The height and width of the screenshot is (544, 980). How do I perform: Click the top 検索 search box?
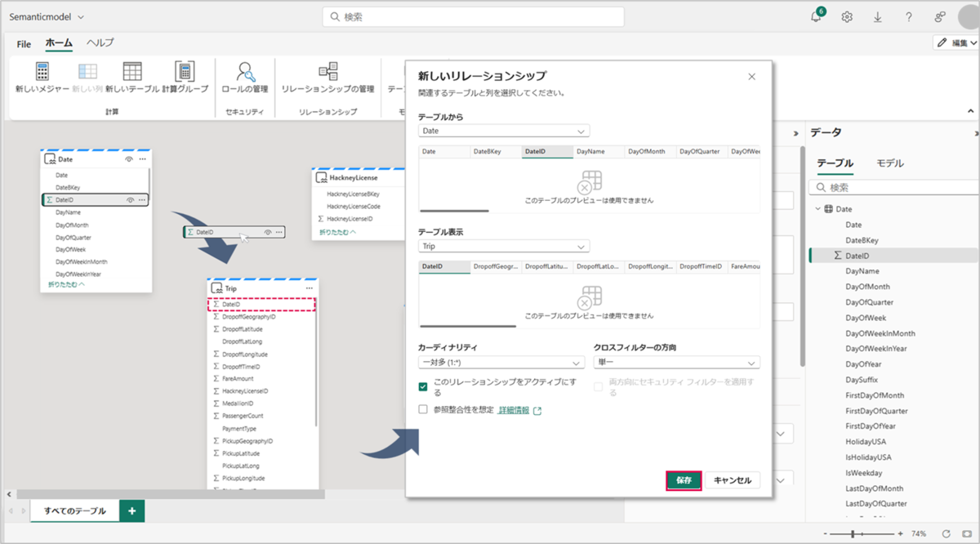coord(474,16)
